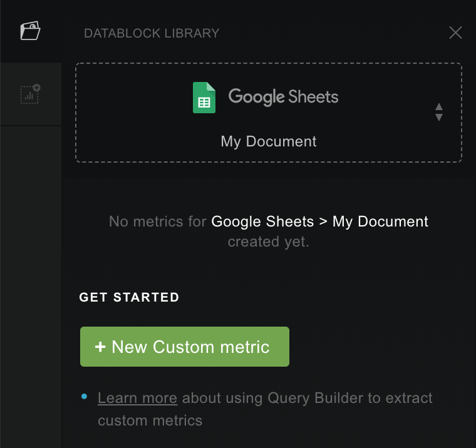Create a New Custom metric
This screenshot has height=448, width=476.
pos(185,347)
